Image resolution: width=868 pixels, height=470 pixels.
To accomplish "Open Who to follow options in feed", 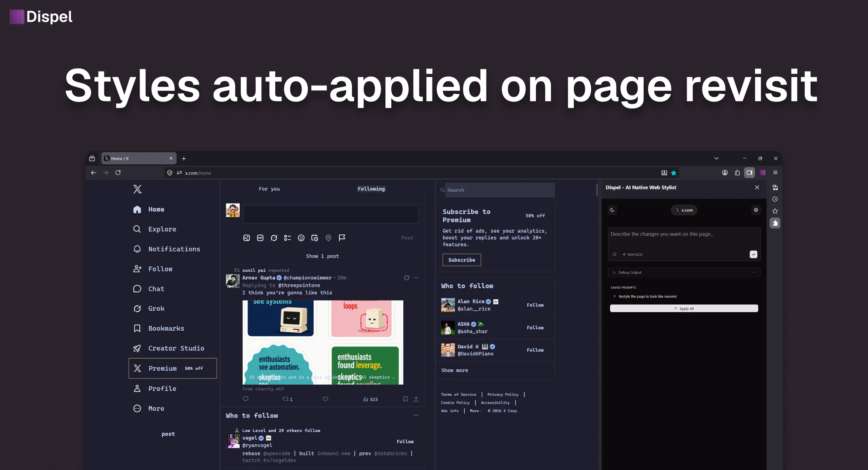I will click(x=416, y=415).
